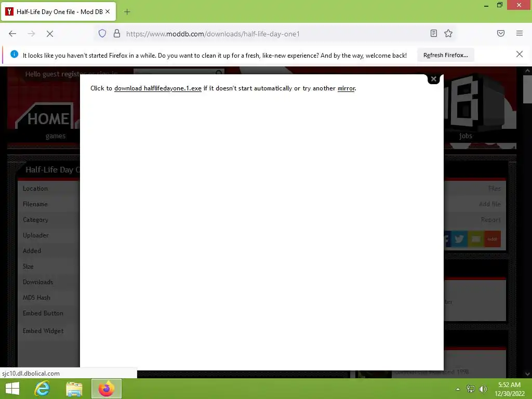Open the jobs menu item
Image resolution: width=532 pixels, height=399 pixels.
465,136
